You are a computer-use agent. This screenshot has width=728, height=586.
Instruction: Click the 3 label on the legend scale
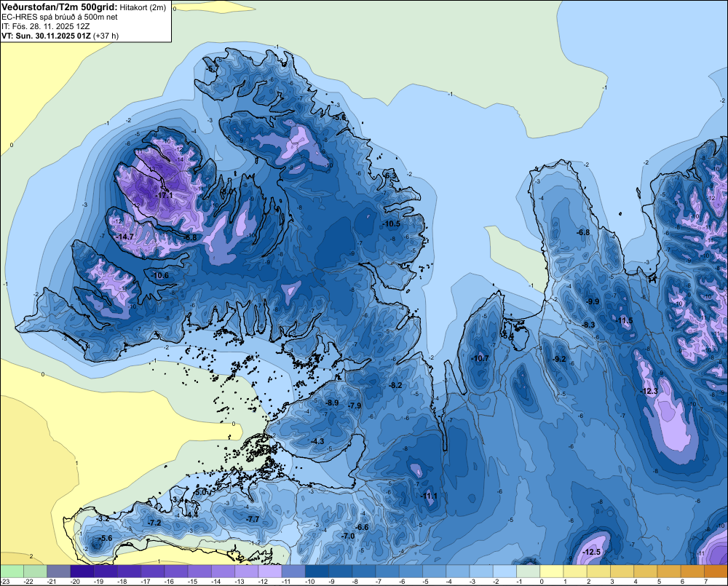coord(612,582)
